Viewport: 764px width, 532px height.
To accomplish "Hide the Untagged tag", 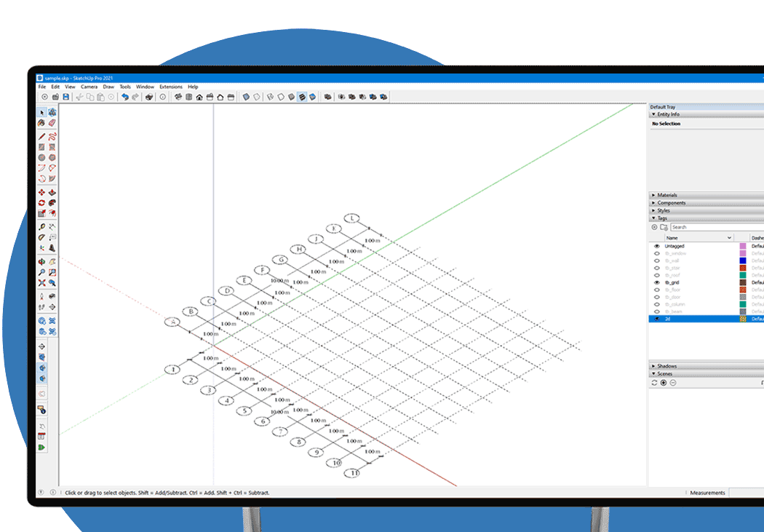I will click(x=656, y=246).
